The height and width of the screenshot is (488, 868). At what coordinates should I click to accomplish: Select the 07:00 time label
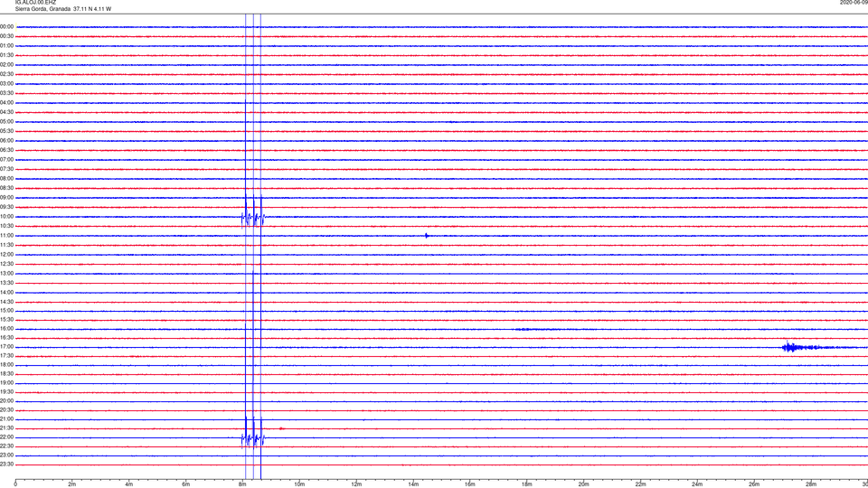(x=7, y=160)
